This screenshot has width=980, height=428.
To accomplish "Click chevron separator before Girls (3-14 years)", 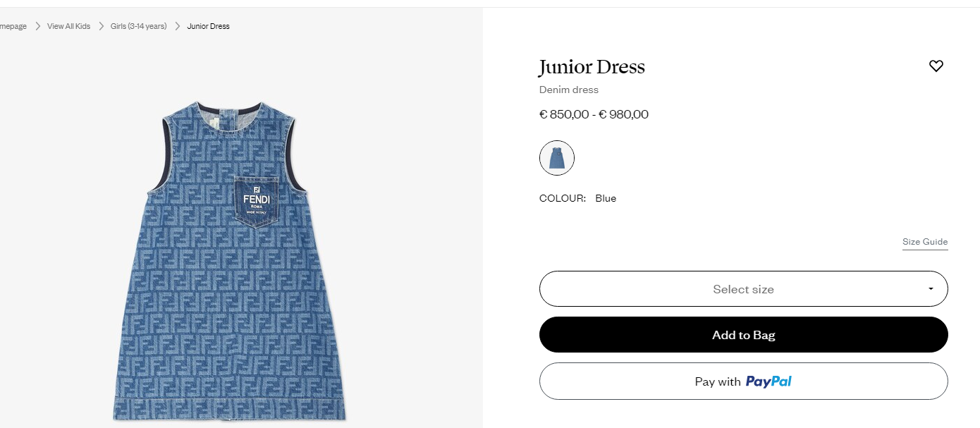I will [x=101, y=26].
